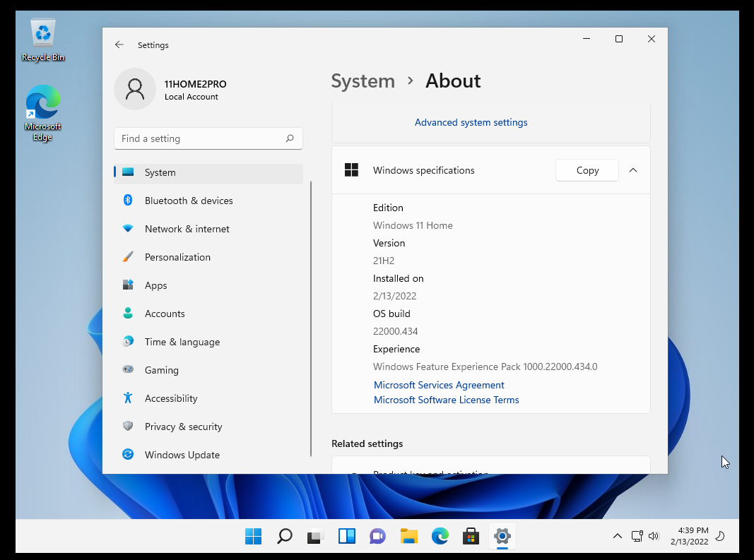Launch Chat from the taskbar
The height and width of the screenshot is (560, 754).
[377, 536]
